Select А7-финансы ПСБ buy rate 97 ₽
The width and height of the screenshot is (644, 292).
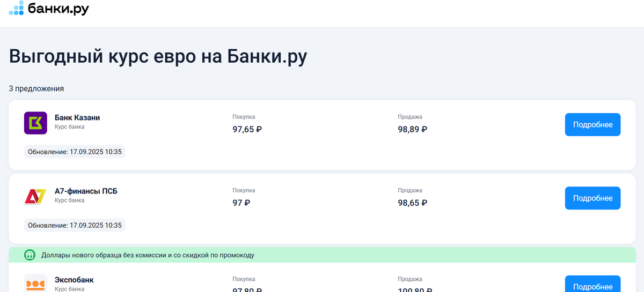(x=241, y=203)
